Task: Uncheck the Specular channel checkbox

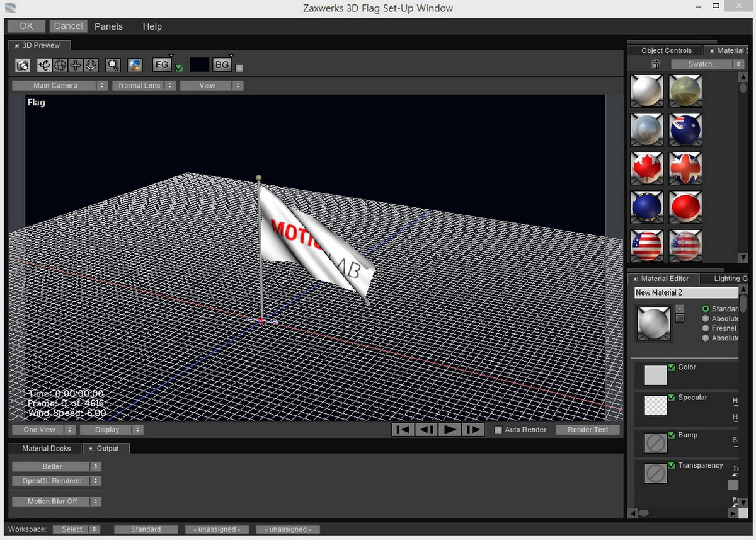Action: click(x=672, y=398)
